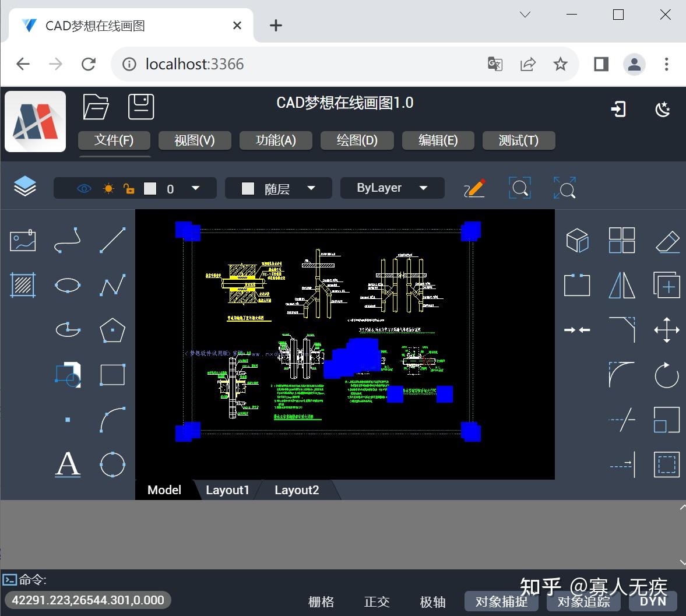This screenshot has width=686, height=616.
Task: Enable the 对象捕捉 snap button
Action: (501, 601)
